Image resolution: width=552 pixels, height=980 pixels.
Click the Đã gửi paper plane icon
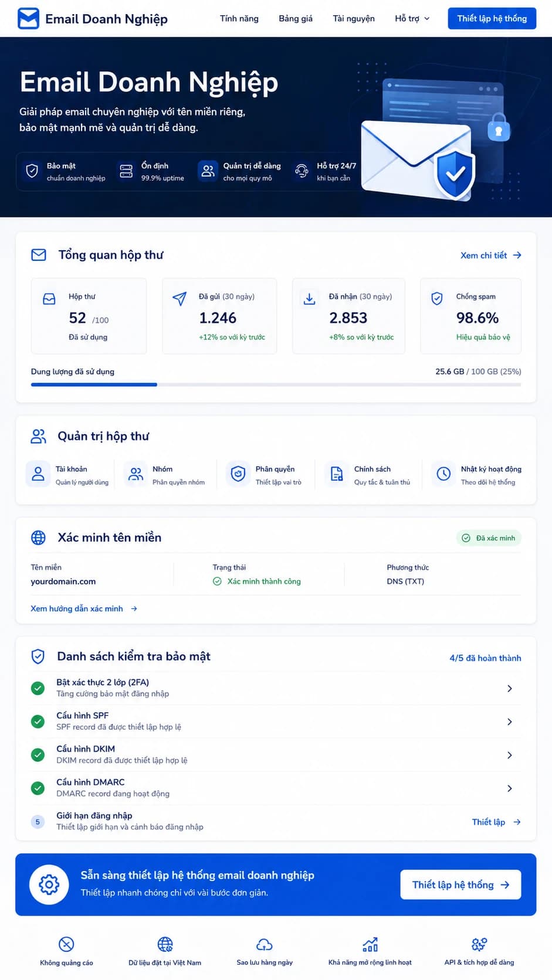tap(180, 298)
